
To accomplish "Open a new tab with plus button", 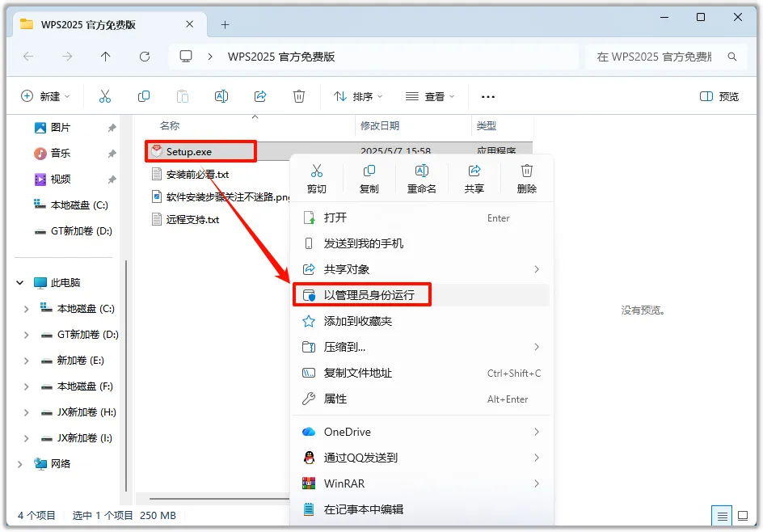I will click(x=225, y=24).
